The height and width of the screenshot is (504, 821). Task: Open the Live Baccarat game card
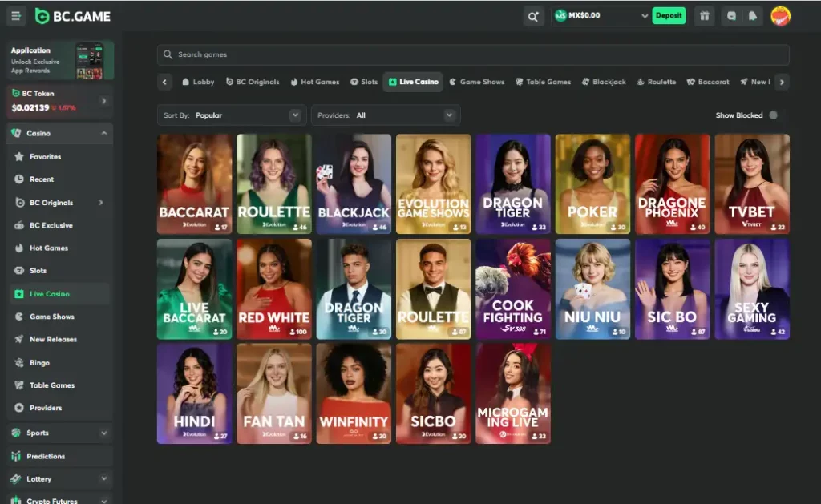[x=194, y=289]
